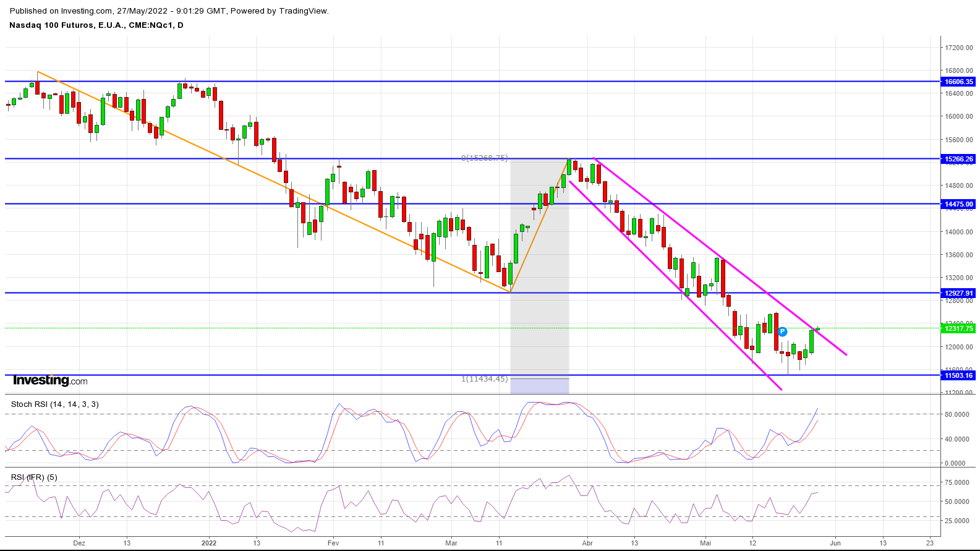The image size is (980, 551).
Task: Select the 50.0000 RSI axis value
Action: (957, 502)
